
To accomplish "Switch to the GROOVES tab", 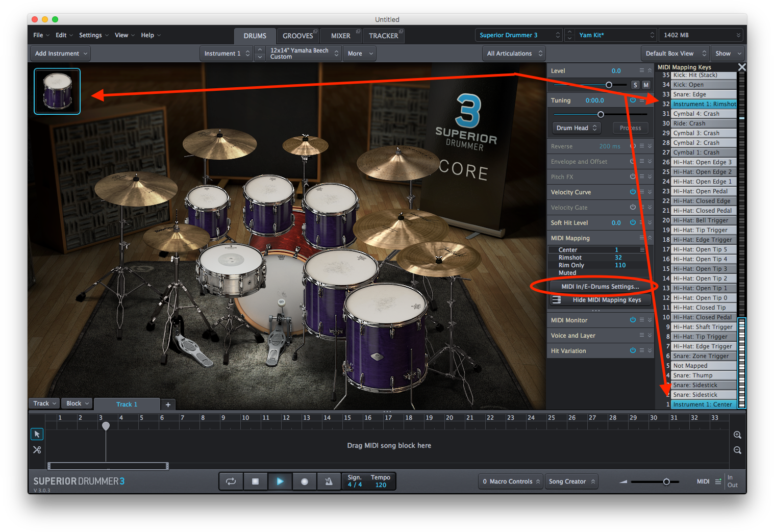I will [x=298, y=36].
